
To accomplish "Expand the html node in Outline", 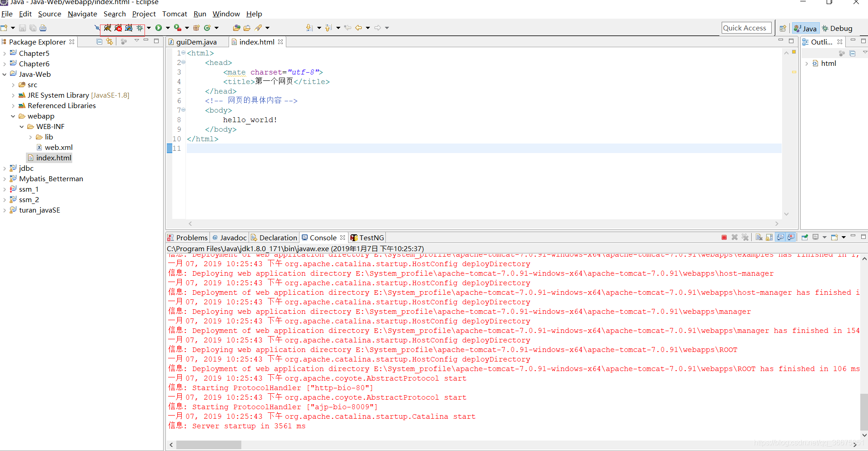I will (x=807, y=64).
